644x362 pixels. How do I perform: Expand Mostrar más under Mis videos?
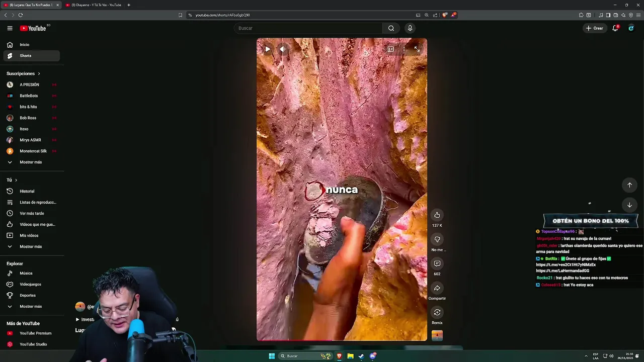click(x=30, y=247)
